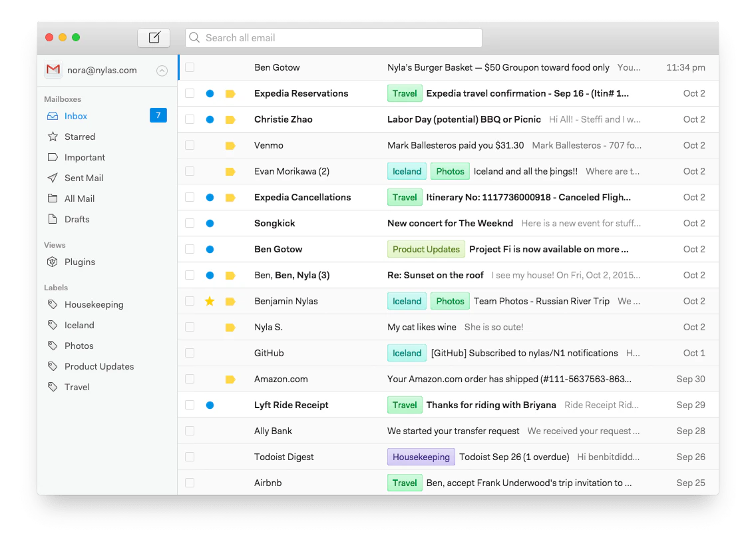Image resolution: width=756 pixels, height=548 pixels.
Task: Click the Iceland label tag icon in sidebar
Action: coord(53,325)
